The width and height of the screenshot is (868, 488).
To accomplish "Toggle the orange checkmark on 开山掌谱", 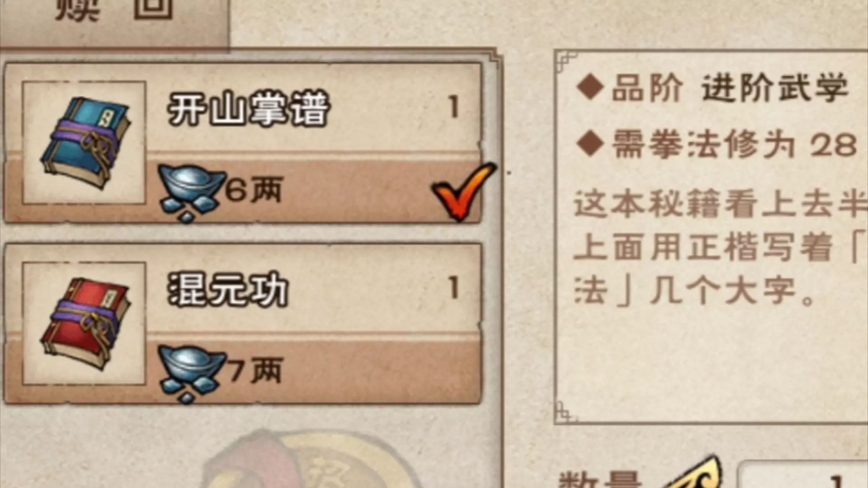I will click(x=462, y=192).
